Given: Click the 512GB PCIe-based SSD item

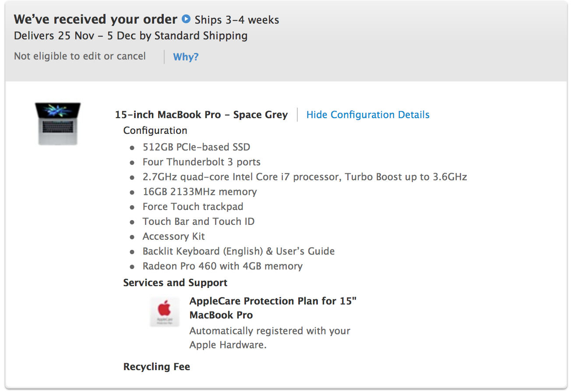Looking at the screenshot, I should (197, 147).
